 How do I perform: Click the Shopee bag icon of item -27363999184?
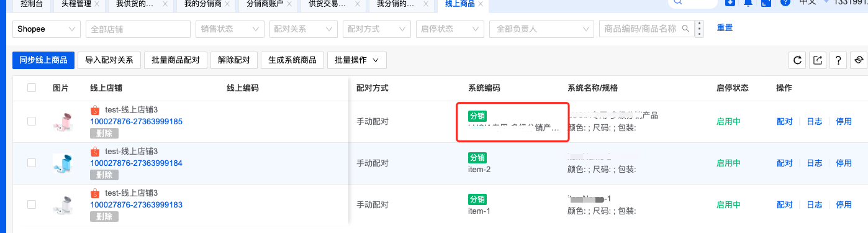(x=95, y=152)
